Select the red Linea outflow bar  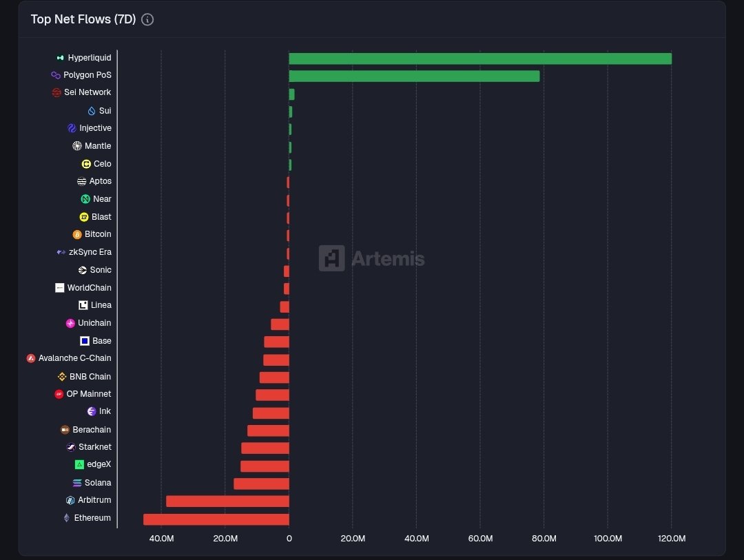pyautogui.click(x=285, y=307)
